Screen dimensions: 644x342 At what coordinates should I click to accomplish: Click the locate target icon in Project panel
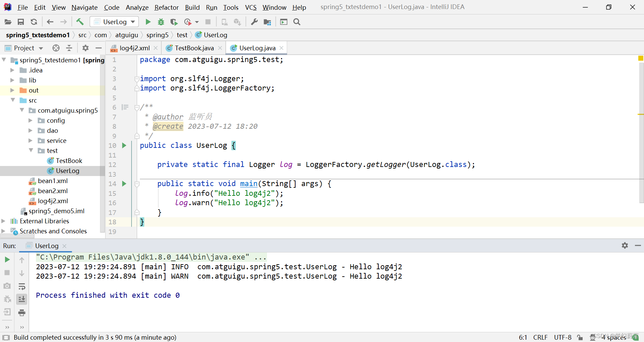click(56, 48)
